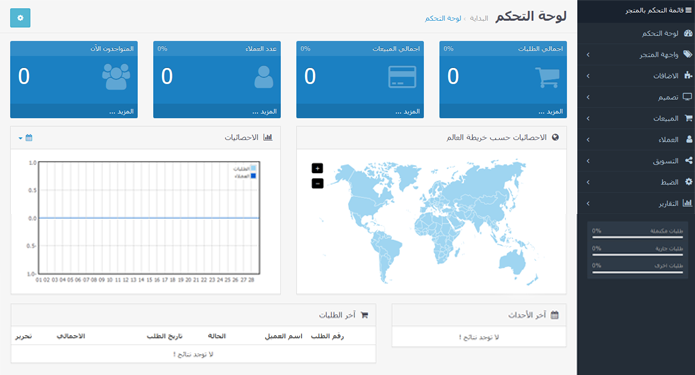Open تصميم menu item
The image size is (695, 375).
coord(636,97)
